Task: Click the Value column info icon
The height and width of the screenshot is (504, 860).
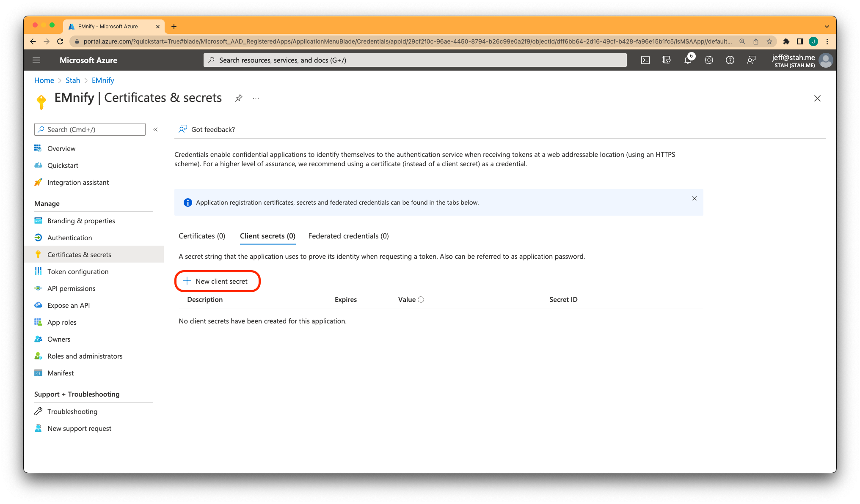Action: (421, 299)
